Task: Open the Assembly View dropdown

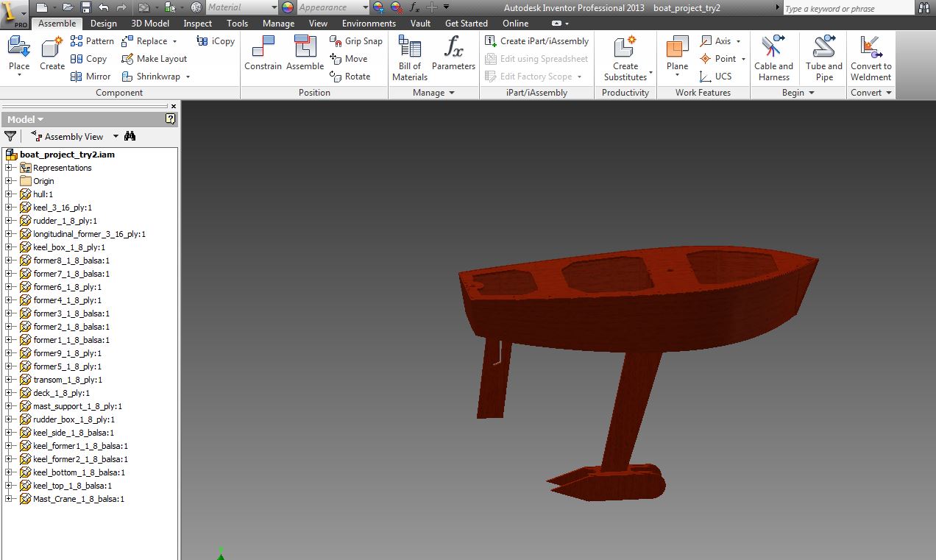Action: [116, 137]
